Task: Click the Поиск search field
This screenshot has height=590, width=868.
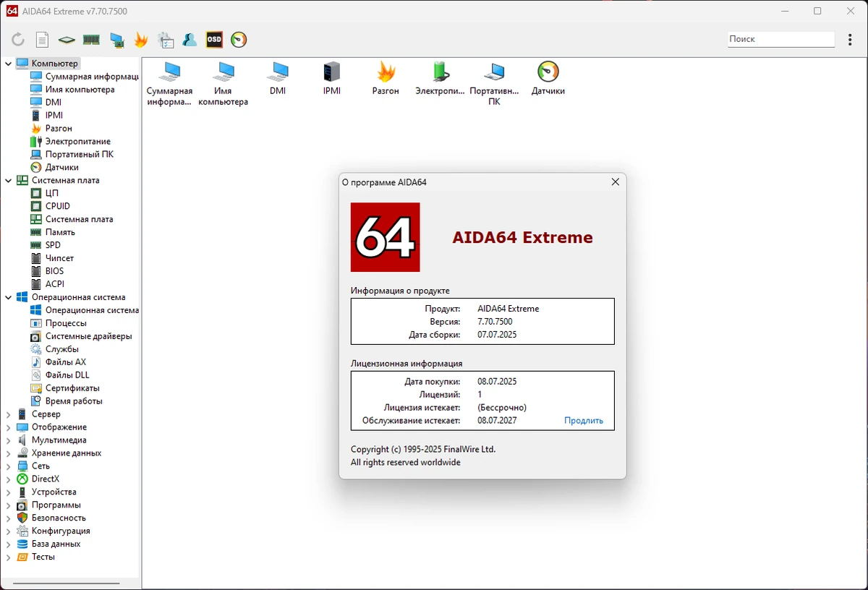Action: pos(781,39)
